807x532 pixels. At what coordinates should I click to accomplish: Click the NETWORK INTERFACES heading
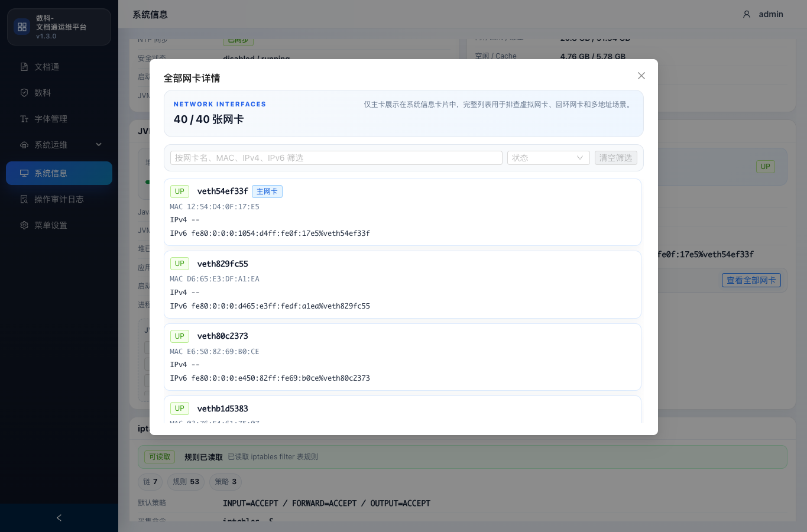click(x=220, y=104)
